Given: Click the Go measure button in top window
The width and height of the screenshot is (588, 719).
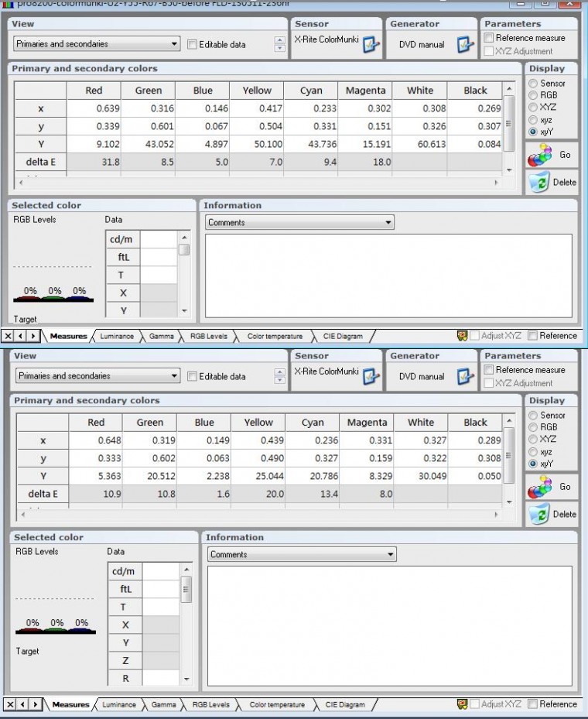Looking at the screenshot, I should point(552,155).
